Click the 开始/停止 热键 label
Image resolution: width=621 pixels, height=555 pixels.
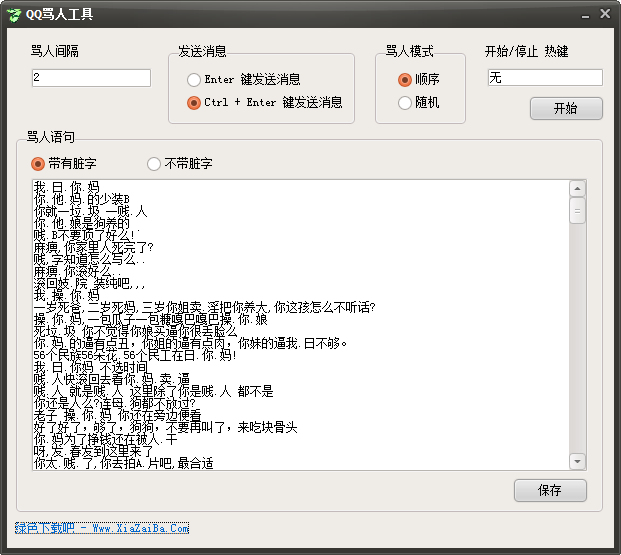point(527,51)
